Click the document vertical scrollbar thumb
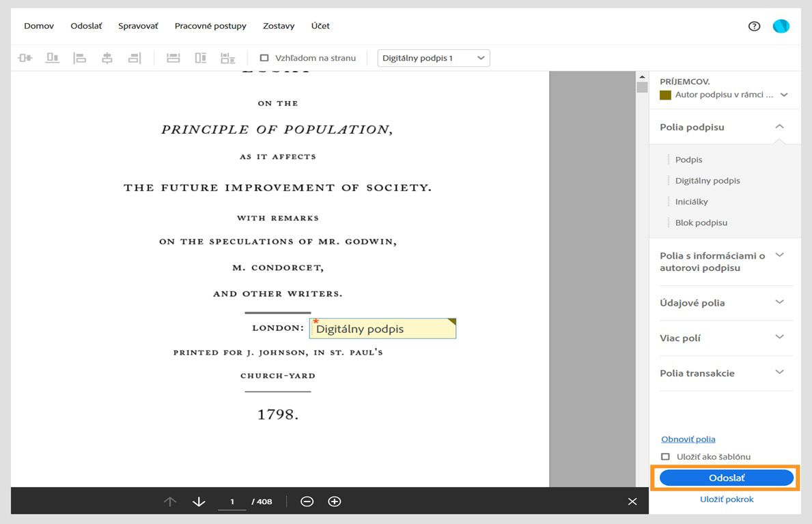This screenshot has height=524, width=812. click(x=642, y=87)
